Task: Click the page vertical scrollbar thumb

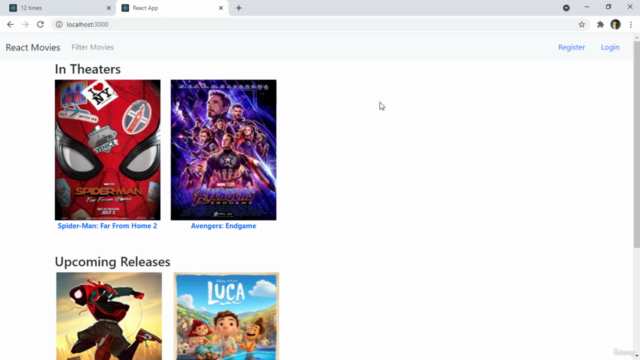Action: [x=637, y=144]
